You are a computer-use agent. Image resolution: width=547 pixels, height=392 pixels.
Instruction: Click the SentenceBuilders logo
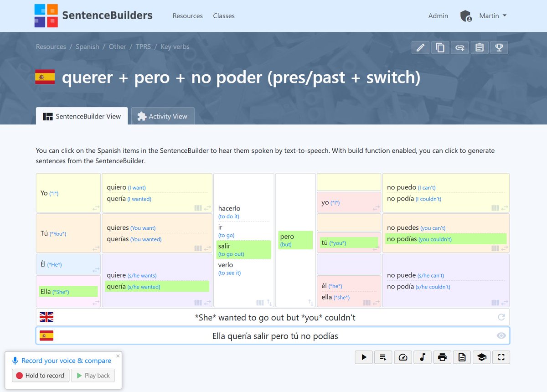[x=93, y=15]
